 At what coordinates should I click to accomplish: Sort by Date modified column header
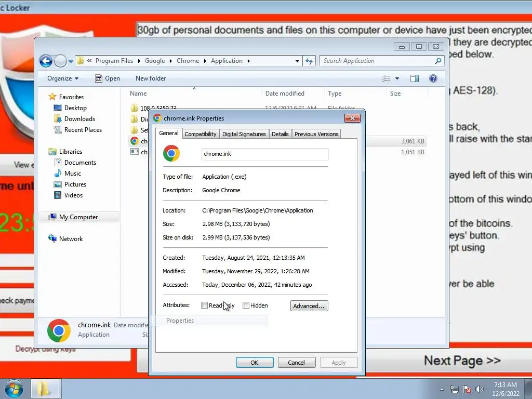pos(285,94)
